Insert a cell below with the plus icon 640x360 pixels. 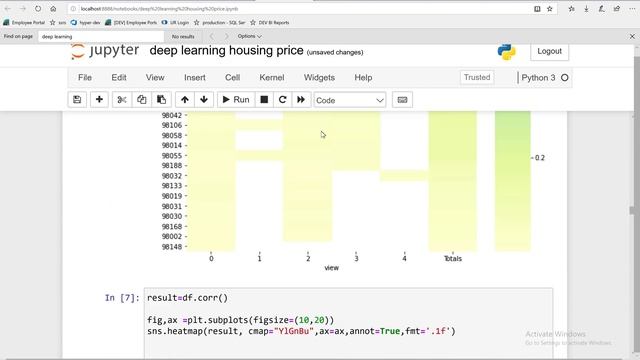pos(99,100)
